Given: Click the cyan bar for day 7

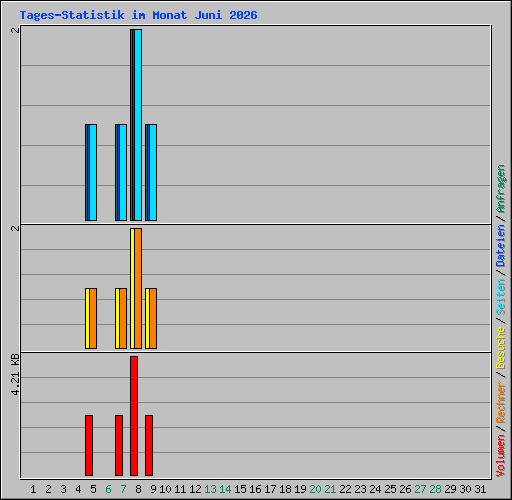Looking at the screenshot, I should tap(123, 172).
